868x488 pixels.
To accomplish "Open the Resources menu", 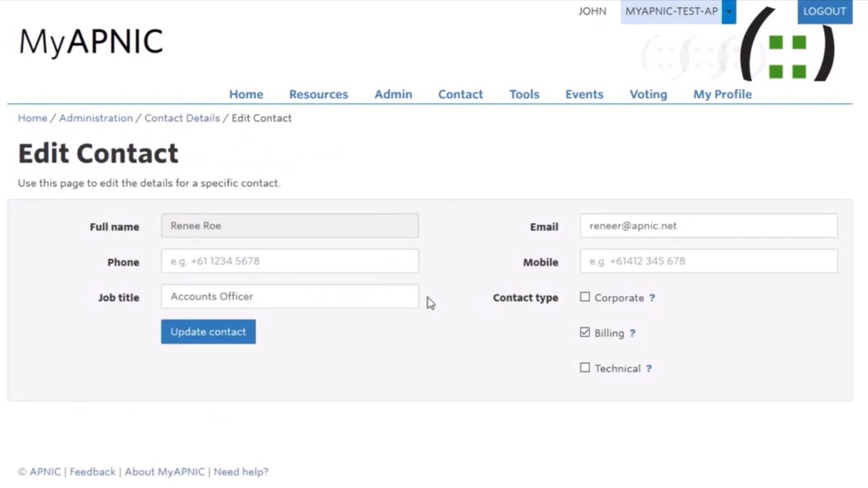I will coord(319,94).
